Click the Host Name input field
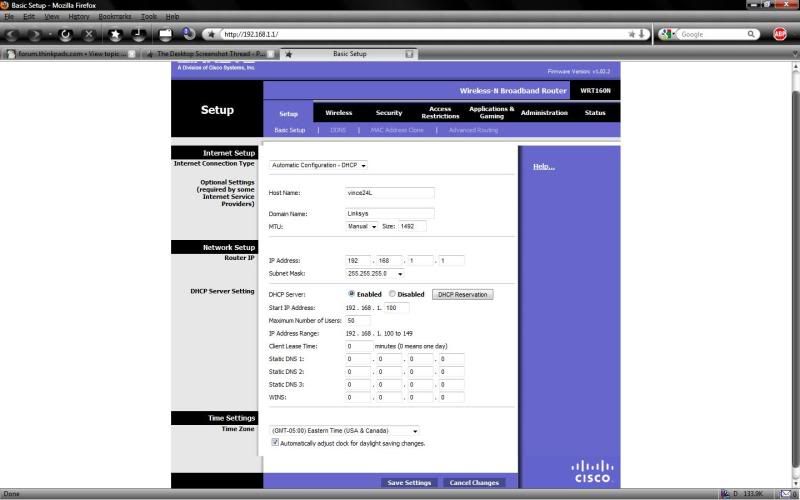The image size is (800, 500). tap(390, 193)
